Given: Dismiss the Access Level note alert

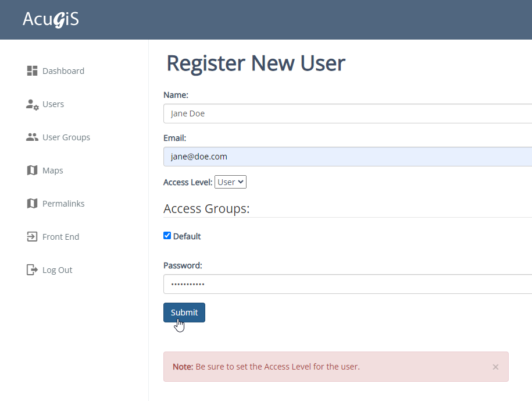Looking at the screenshot, I should coord(495,367).
